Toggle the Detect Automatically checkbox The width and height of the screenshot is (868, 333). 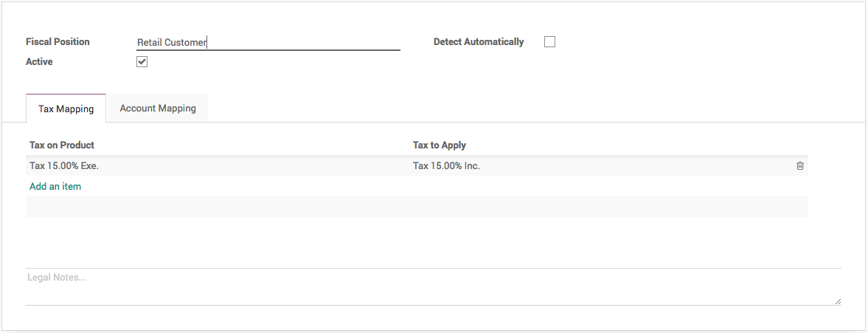549,42
